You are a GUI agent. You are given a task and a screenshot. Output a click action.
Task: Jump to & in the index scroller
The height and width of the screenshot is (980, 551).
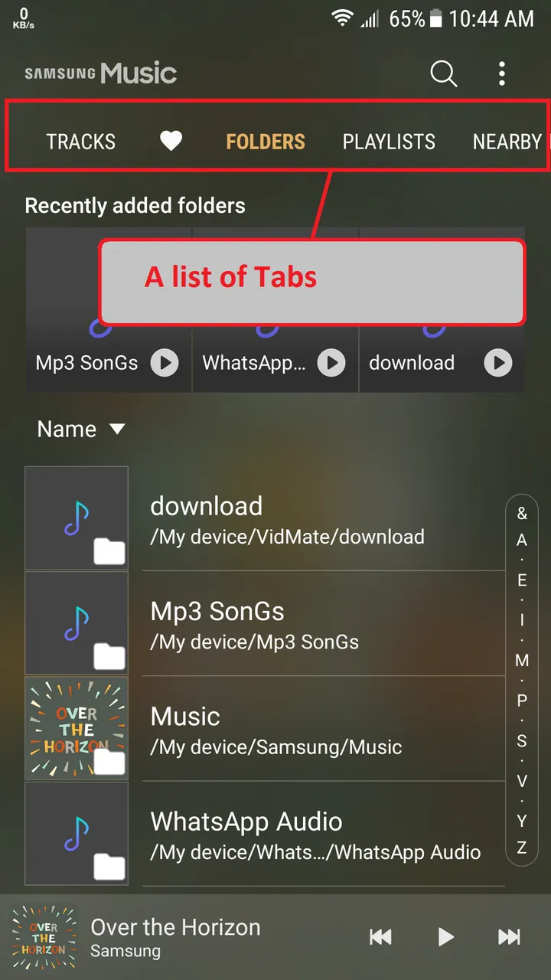pyautogui.click(x=522, y=514)
